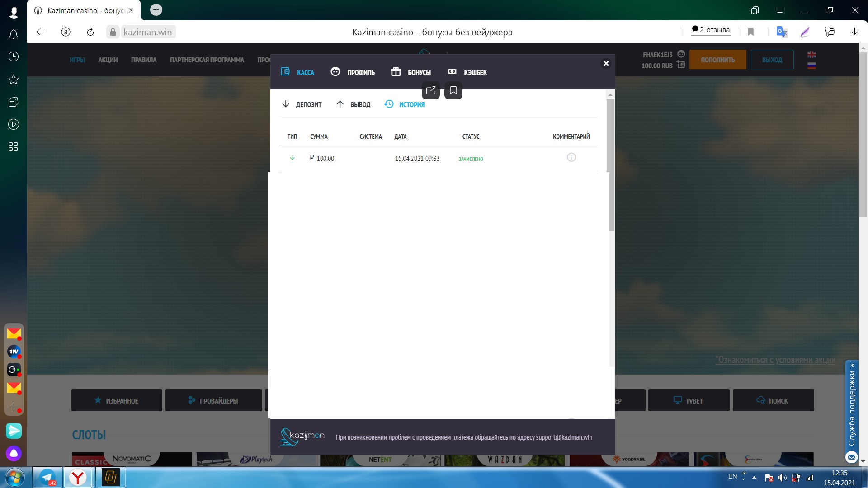Click the Выход logout button
The image size is (868, 488).
772,60
